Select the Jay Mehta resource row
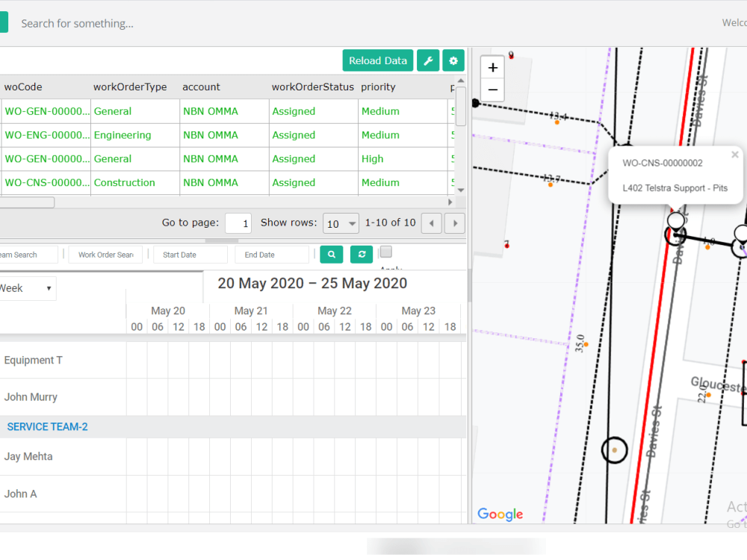The width and height of the screenshot is (747, 560). click(232, 456)
